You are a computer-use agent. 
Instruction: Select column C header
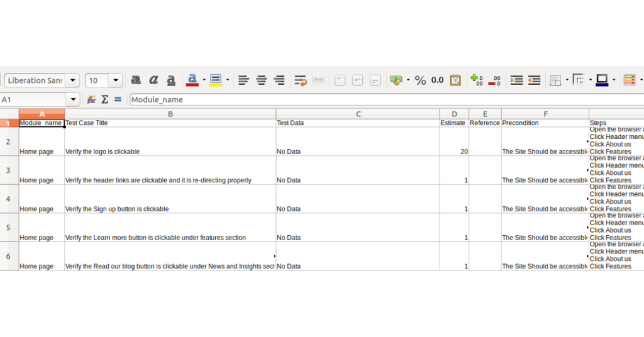point(358,114)
